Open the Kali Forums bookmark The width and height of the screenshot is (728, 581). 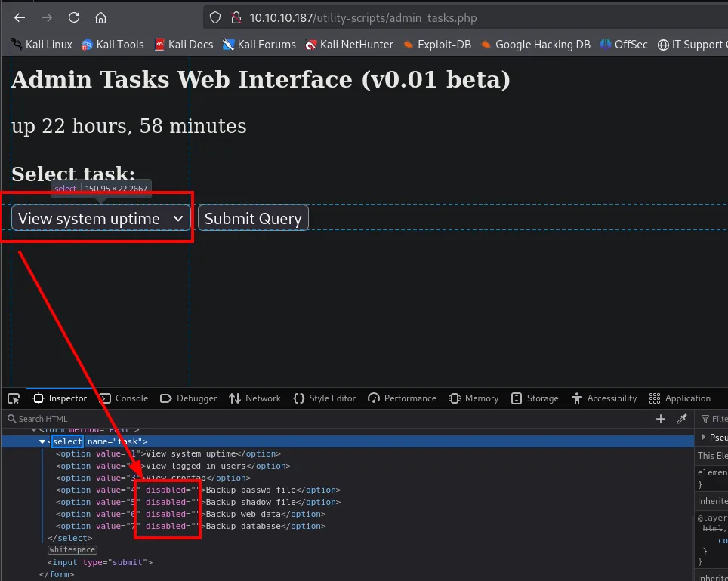pyautogui.click(x=259, y=44)
